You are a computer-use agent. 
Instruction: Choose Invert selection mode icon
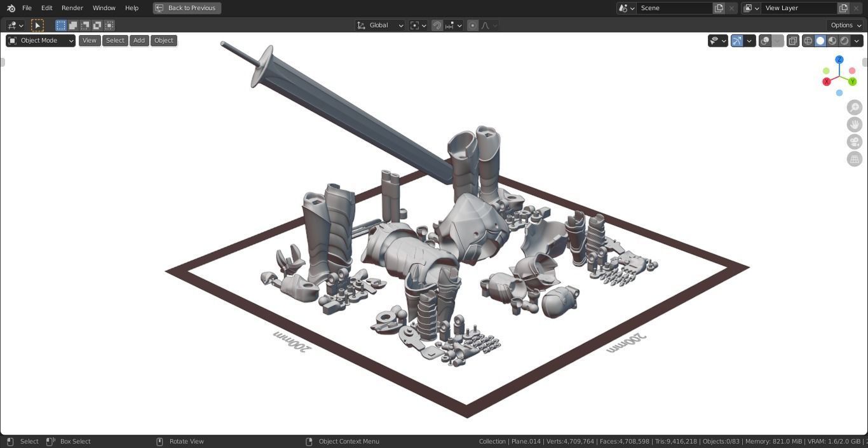[x=97, y=25]
